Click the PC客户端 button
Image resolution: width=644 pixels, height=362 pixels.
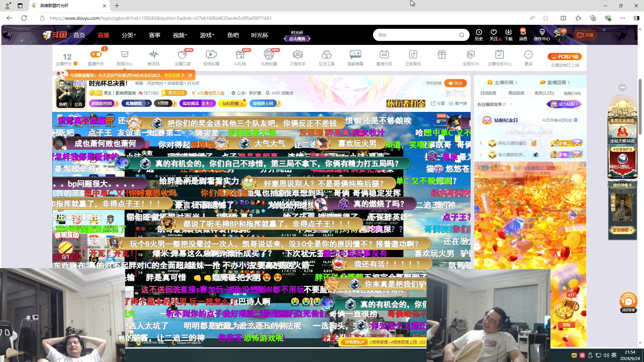click(x=565, y=57)
